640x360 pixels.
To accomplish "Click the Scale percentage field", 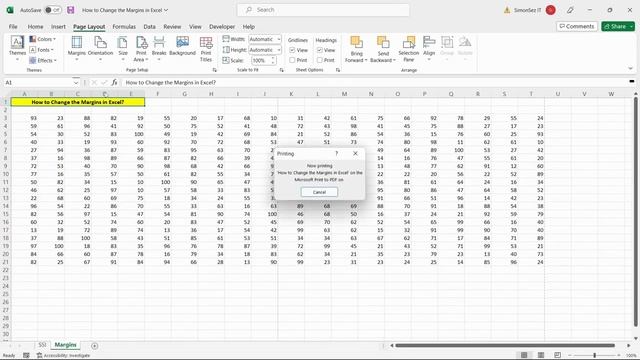I will (x=260, y=60).
